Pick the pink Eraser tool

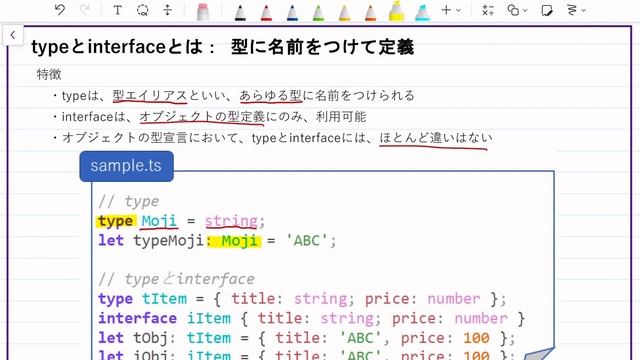click(x=202, y=12)
